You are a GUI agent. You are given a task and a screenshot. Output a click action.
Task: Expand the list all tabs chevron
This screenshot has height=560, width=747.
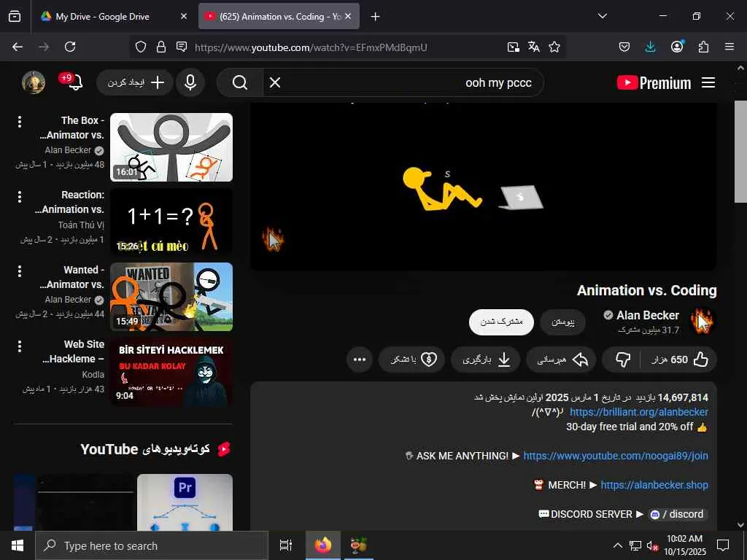(x=602, y=16)
